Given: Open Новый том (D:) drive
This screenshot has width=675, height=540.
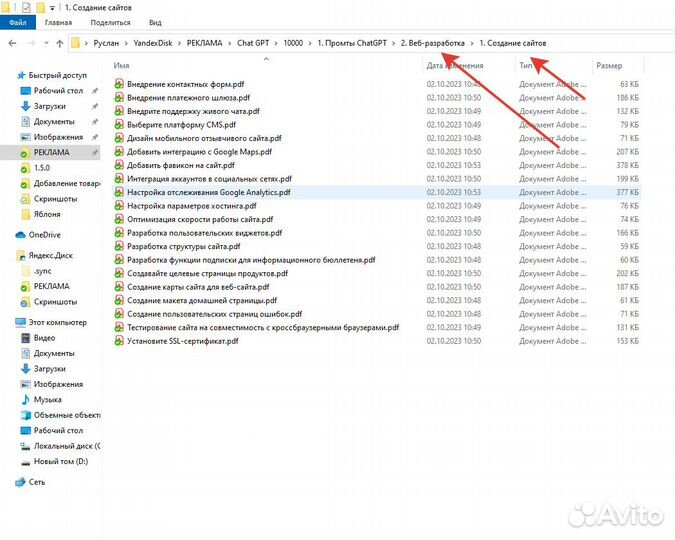Looking at the screenshot, I should [61, 462].
